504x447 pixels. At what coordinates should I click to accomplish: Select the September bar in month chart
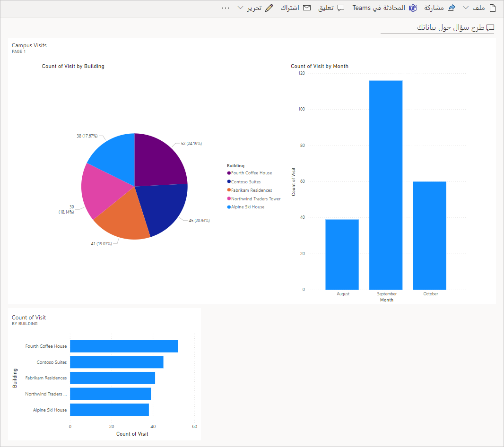click(386, 185)
